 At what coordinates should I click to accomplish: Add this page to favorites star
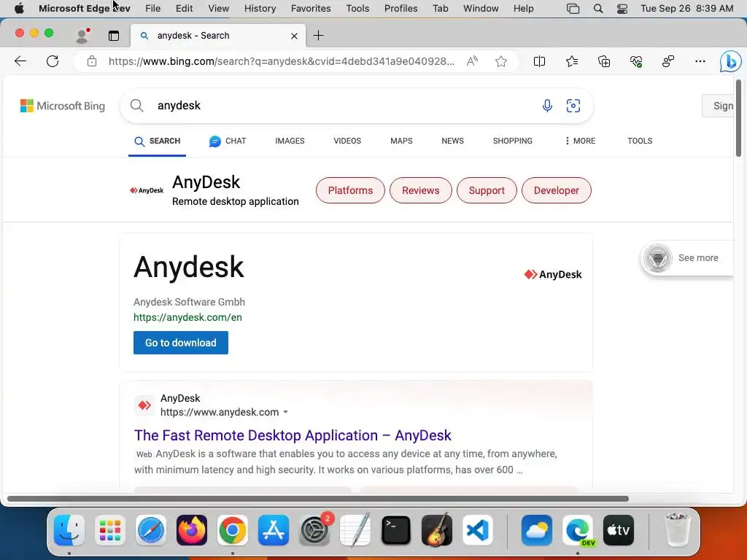pyautogui.click(x=500, y=61)
